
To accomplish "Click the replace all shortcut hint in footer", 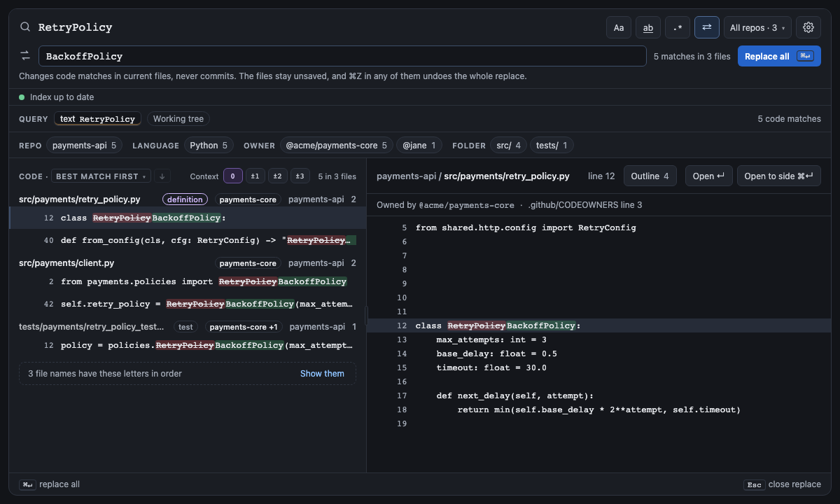I will coord(50,484).
